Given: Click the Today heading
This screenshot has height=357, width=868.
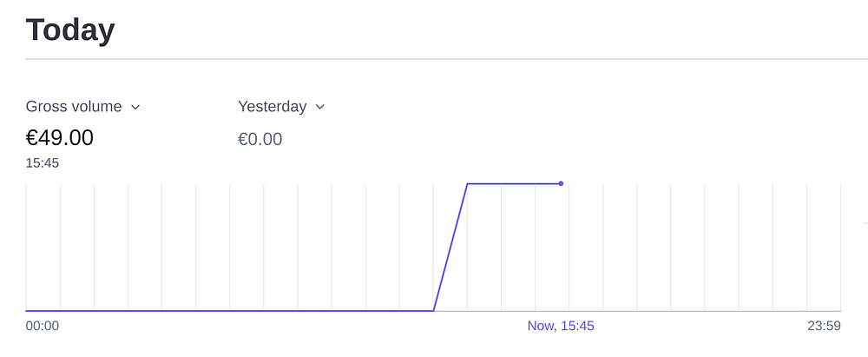Looking at the screenshot, I should point(70,30).
